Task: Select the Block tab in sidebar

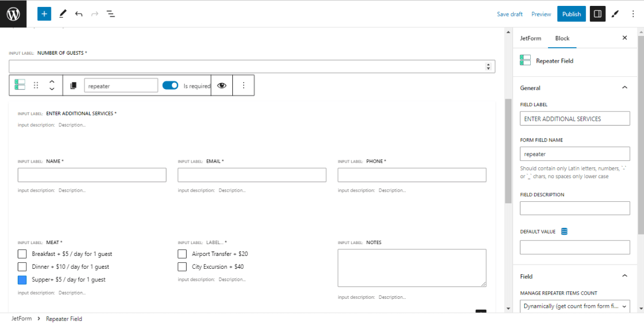Action: 562,38
